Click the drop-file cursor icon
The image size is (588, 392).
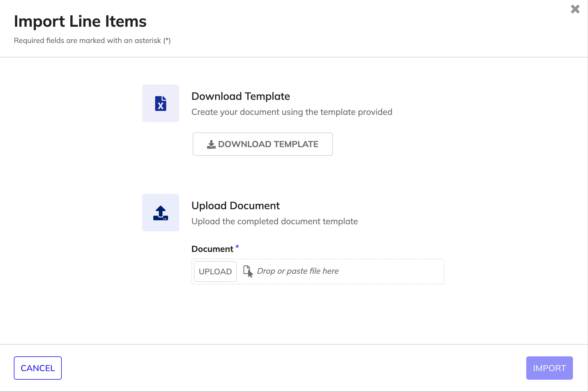pyautogui.click(x=248, y=271)
